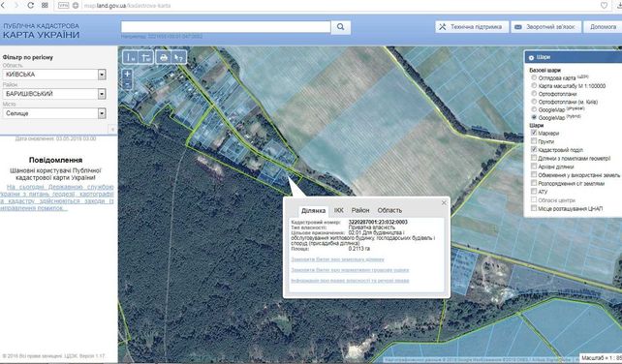622x364 pixels.
Task: Open the Держгеокадастр notice link
Action: 56,197
